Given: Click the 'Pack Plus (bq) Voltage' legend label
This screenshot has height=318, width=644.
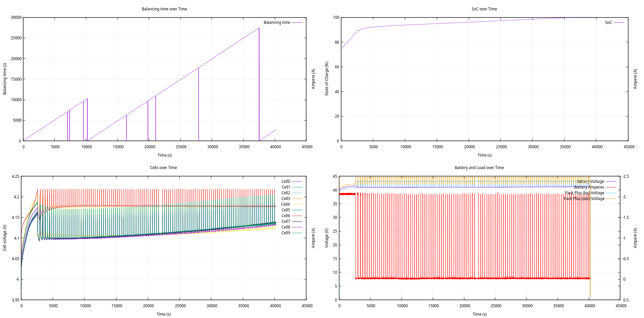Looking at the screenshot, I should (x=585, y=193).
